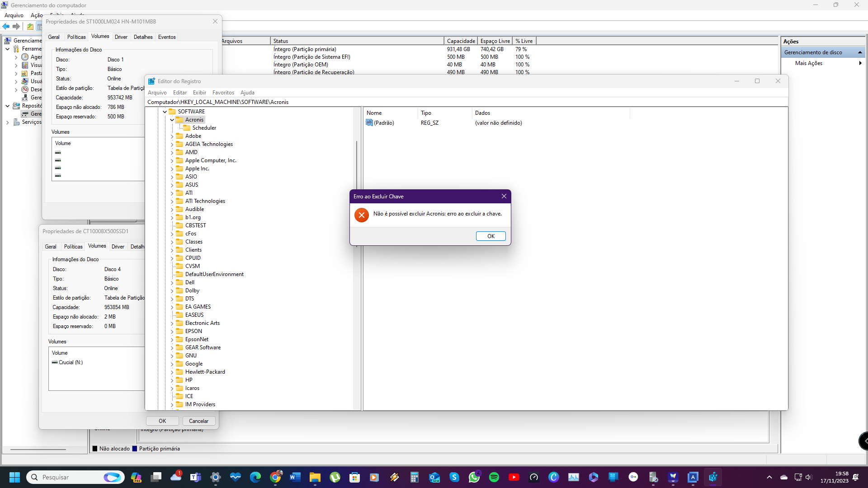Collapse the Acronis registry key
This screenshot has height=488, width=868.
tap(172, 120)
